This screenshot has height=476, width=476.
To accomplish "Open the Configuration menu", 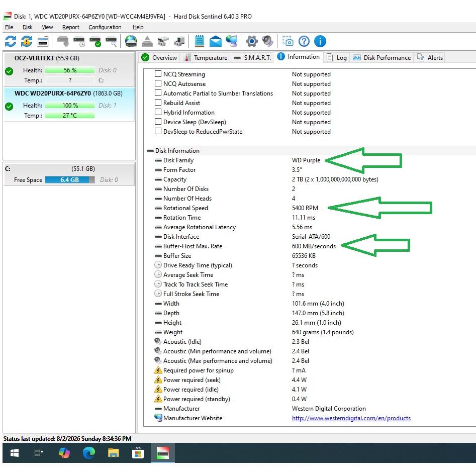I will [105, 27].
